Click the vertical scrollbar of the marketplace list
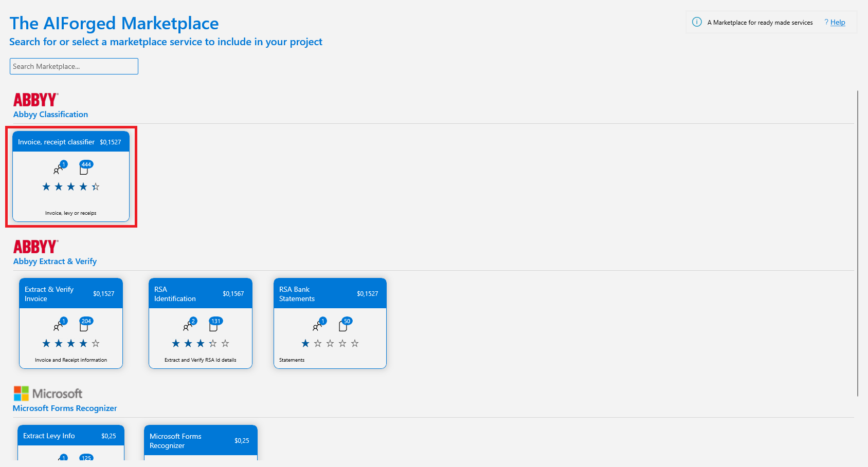Screen dimensions: 868x467 click(858, 244)
